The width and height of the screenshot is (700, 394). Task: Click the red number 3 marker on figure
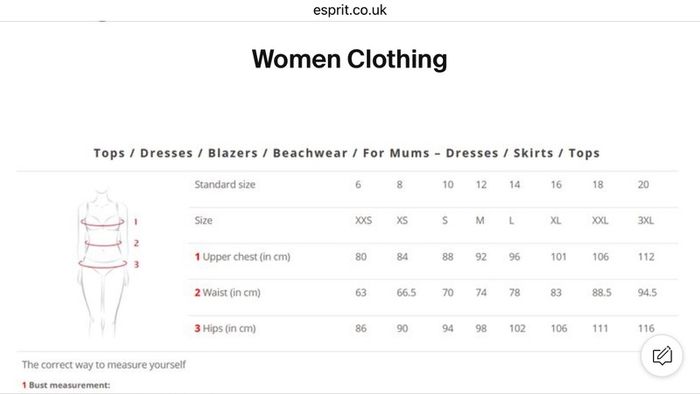pos(137,265)
